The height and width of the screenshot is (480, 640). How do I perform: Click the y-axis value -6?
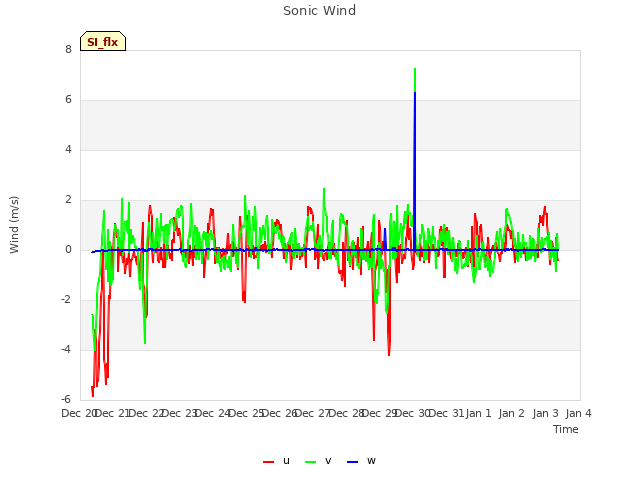pyautogui.click(x=67, y=400)
